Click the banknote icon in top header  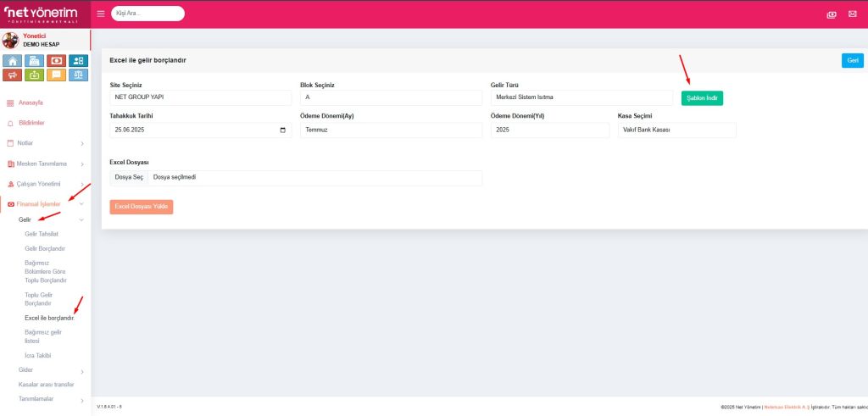click(832, 14)
